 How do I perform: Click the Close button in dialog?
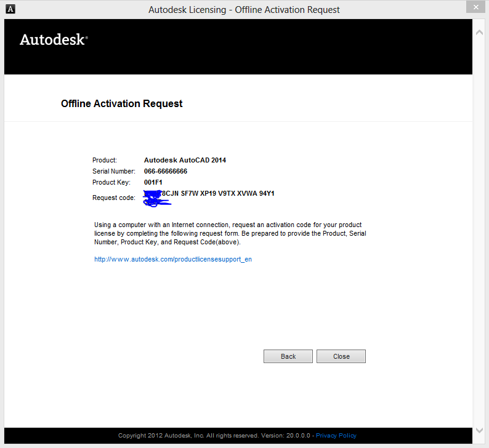[x=341, y=356]
